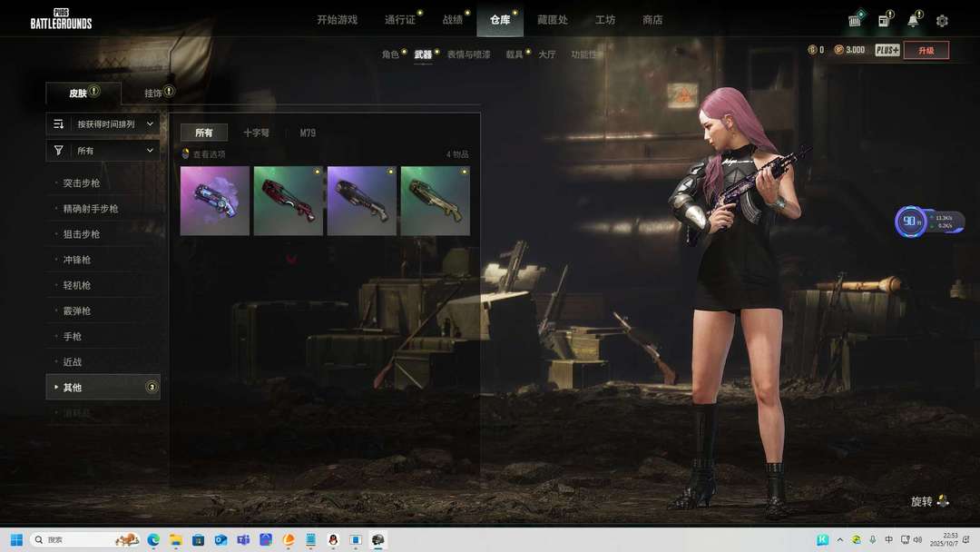Open Microsoft Edge from the taskbar
Screen dimensions: 980x552
click(x=153, y=539)
